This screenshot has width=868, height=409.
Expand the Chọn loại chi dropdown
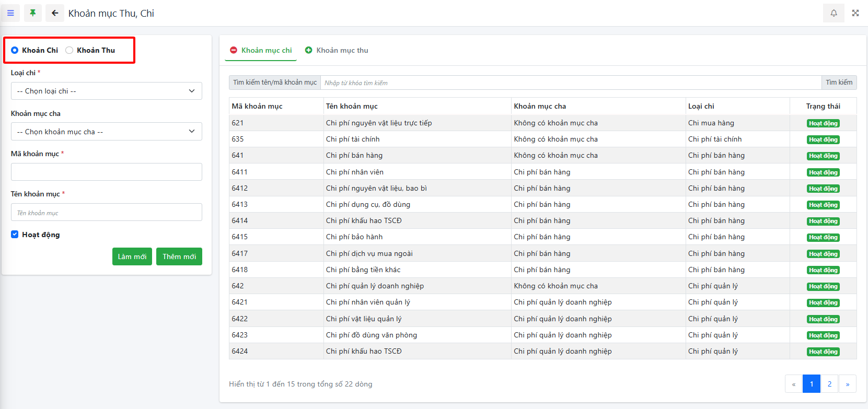click(x=106, y=91)
